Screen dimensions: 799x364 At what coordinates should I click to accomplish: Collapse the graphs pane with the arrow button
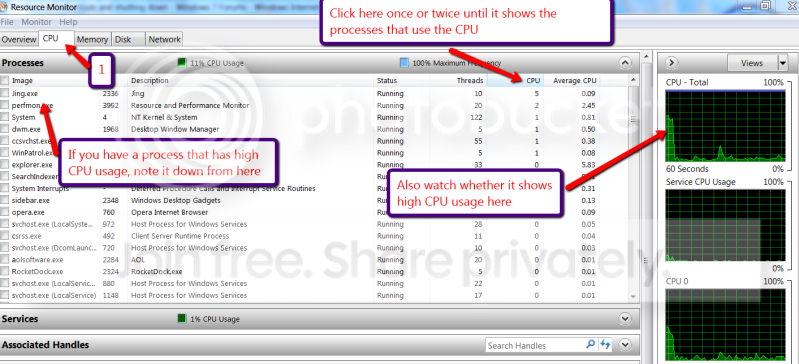point(672,63)
